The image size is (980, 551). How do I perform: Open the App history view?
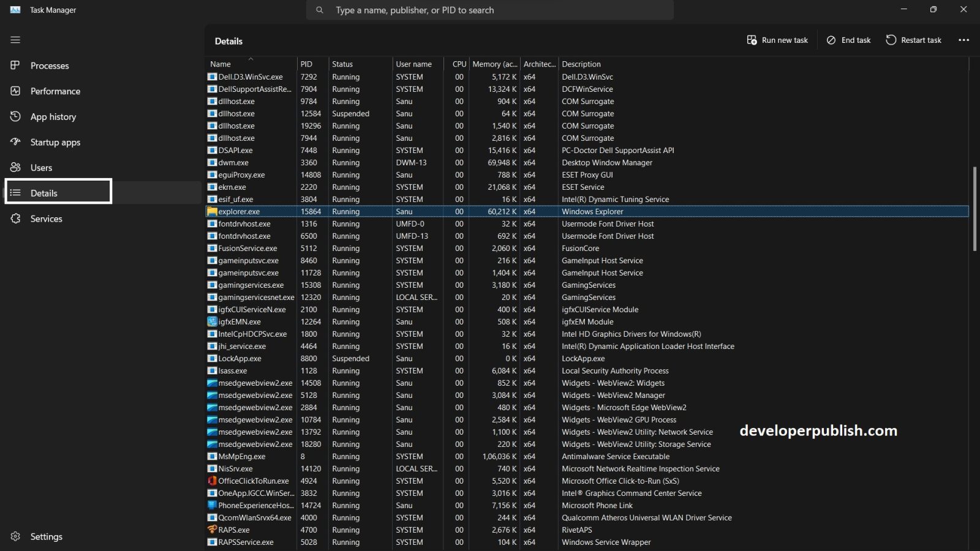tap(53, 116)
